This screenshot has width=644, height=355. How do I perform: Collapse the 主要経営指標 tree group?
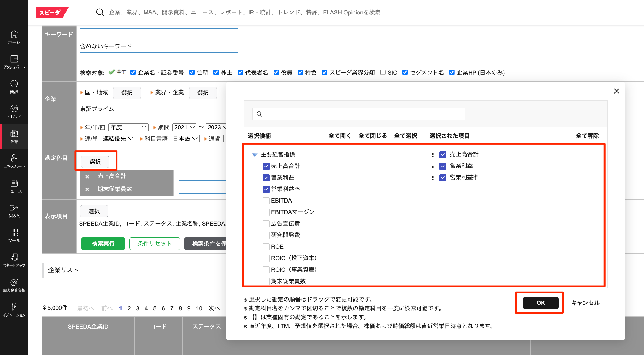click(x=255, y=154)
